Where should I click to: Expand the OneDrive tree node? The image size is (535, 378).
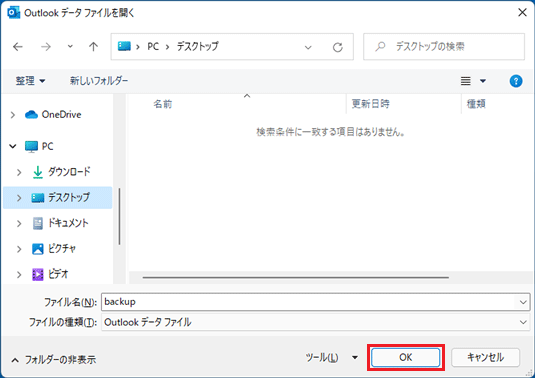13,115
